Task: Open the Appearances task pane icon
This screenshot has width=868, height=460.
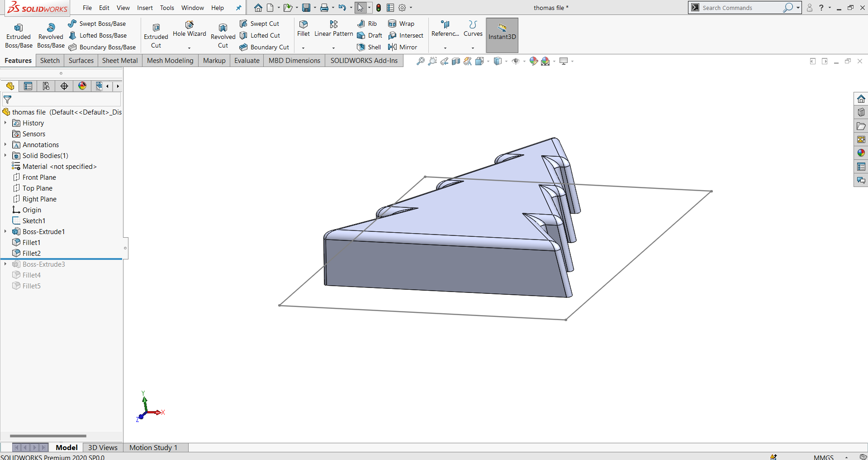Action: [x=861, y=153]
